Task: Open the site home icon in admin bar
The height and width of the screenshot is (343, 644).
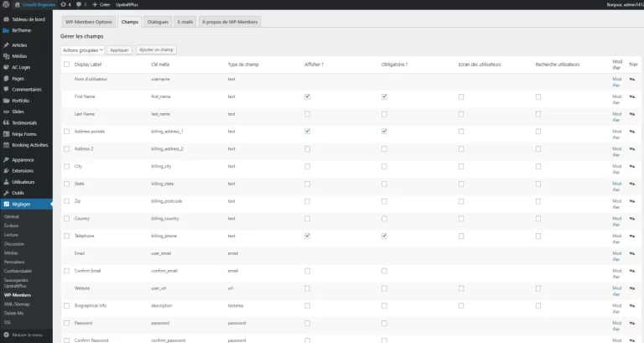Action: (x=18, y=4)
